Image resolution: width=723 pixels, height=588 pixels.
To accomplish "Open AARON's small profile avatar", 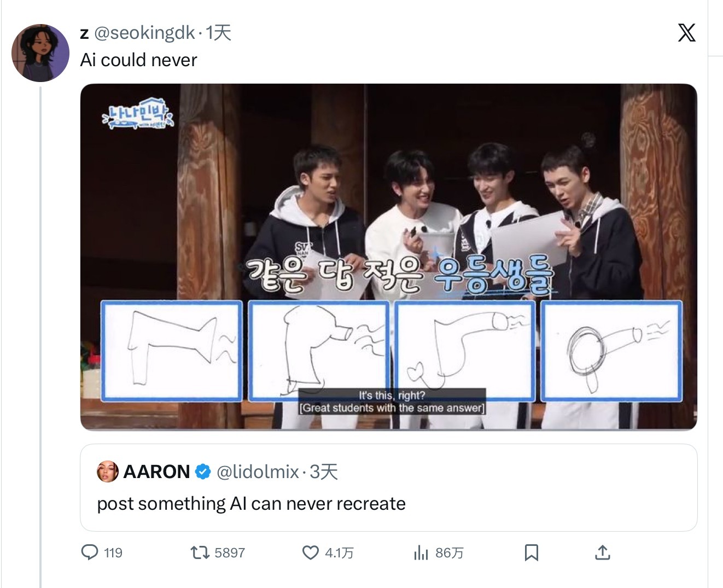I will (x=108, y=471).
